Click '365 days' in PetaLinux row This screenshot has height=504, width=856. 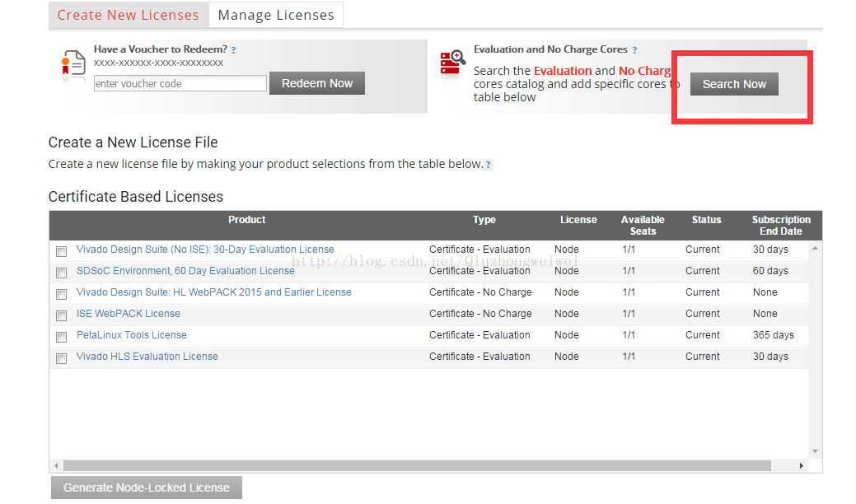point(774,335)
